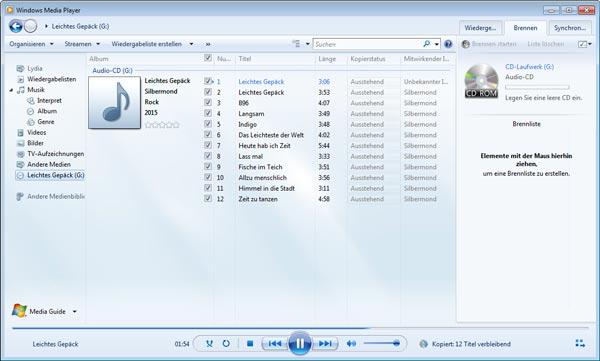The height and width of the screenshot is (361, 600).
Task: Rate album using the star rating
Action: (162, 124)
